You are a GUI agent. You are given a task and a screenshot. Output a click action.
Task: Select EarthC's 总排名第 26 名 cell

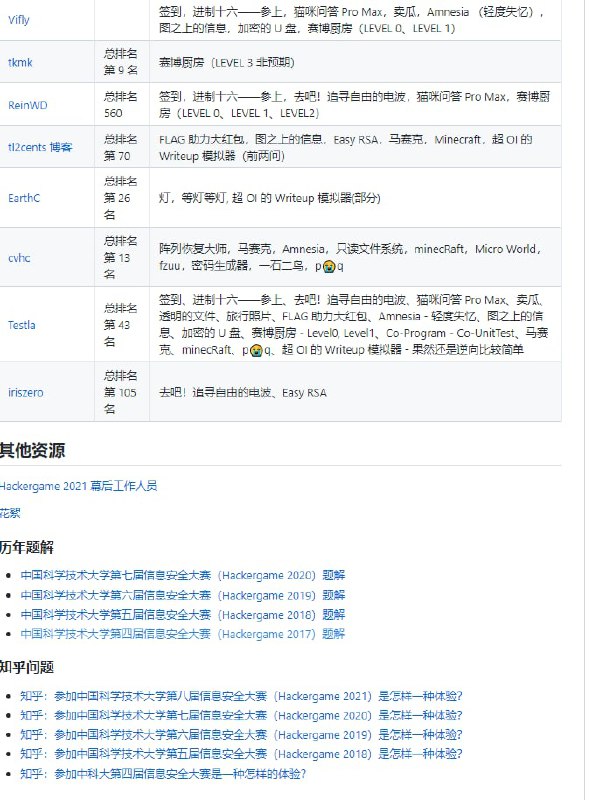[x=121, y=197]
